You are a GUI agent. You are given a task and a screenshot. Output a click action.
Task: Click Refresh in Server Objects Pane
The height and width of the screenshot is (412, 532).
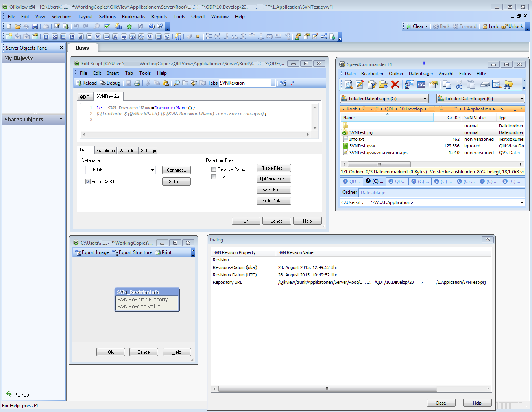point(19,394)
